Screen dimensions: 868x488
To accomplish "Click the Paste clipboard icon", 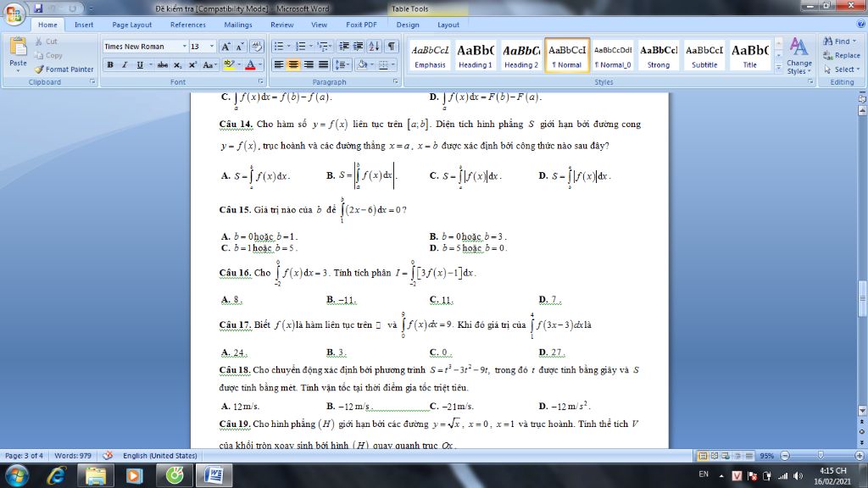I will (x=18, y=47).
